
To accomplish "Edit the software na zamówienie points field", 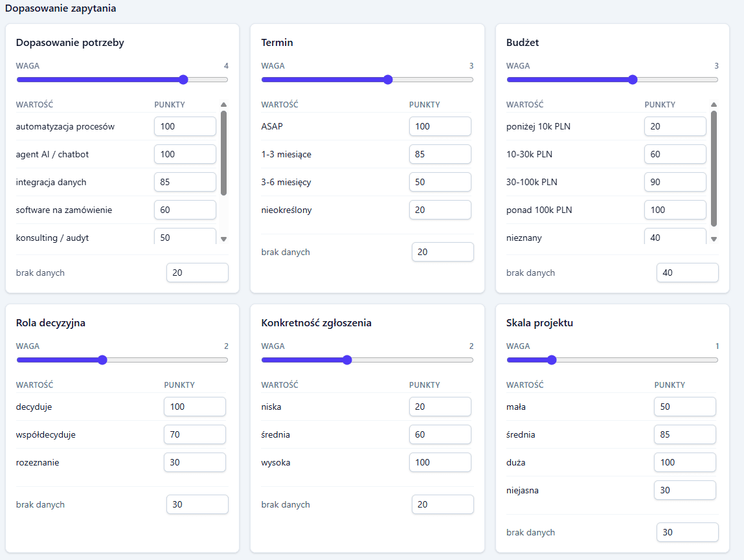I will click(185, 210).
